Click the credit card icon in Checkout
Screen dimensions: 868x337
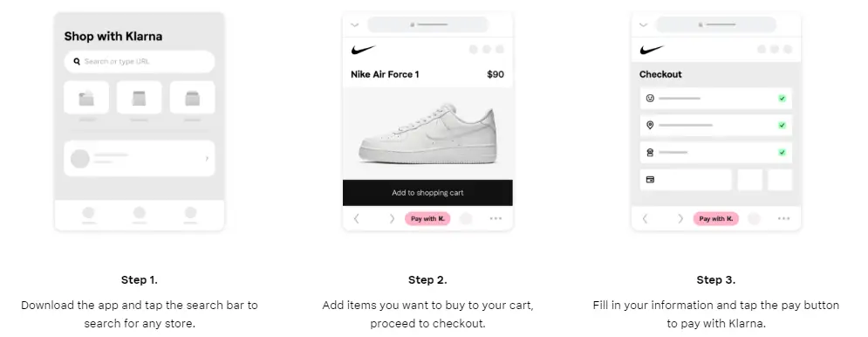point(651,180)
